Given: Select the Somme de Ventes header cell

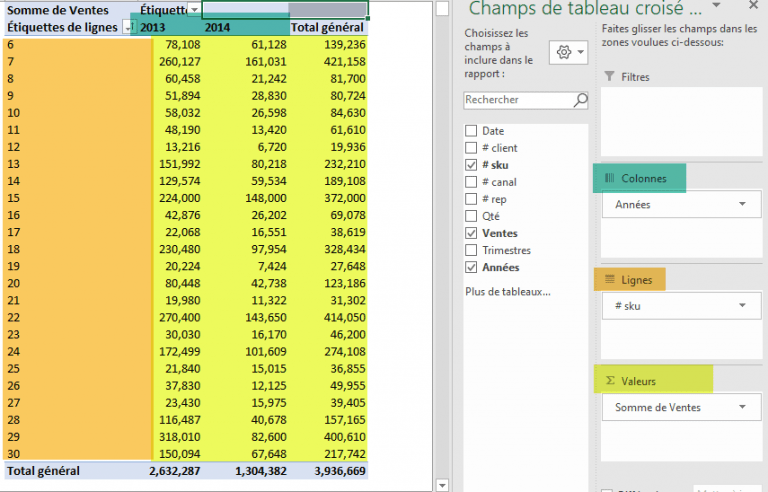Looking at the screenshot, I should click(x=70, y=10).
